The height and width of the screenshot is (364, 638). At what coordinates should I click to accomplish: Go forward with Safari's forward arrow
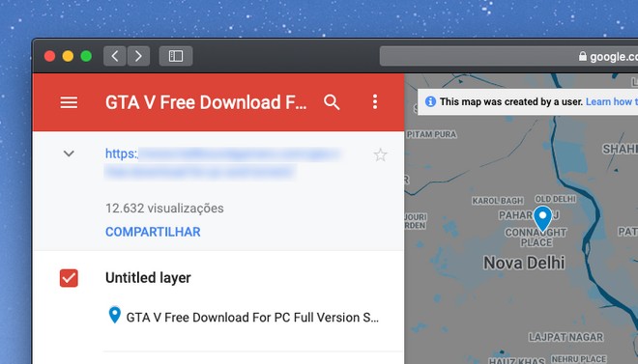(138, 56)
